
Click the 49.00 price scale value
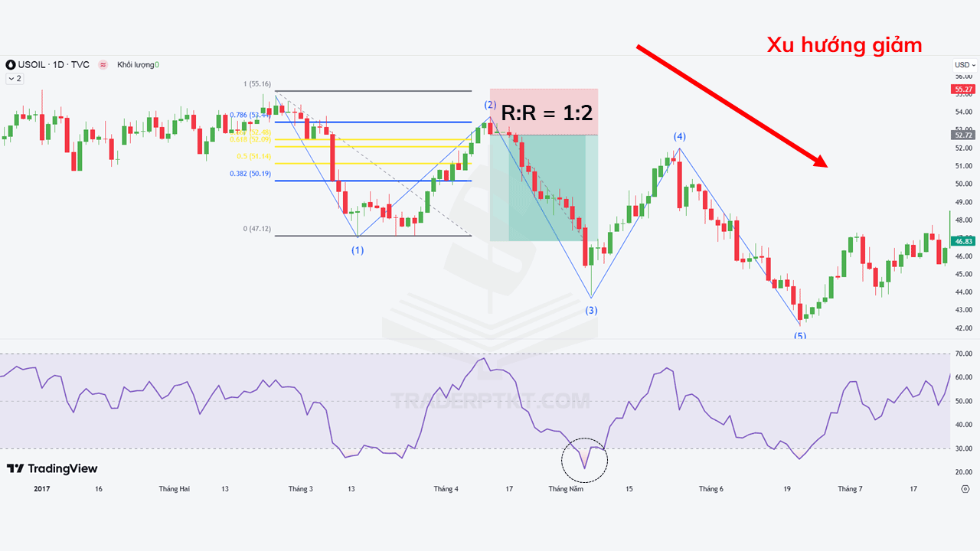[962, 202]
